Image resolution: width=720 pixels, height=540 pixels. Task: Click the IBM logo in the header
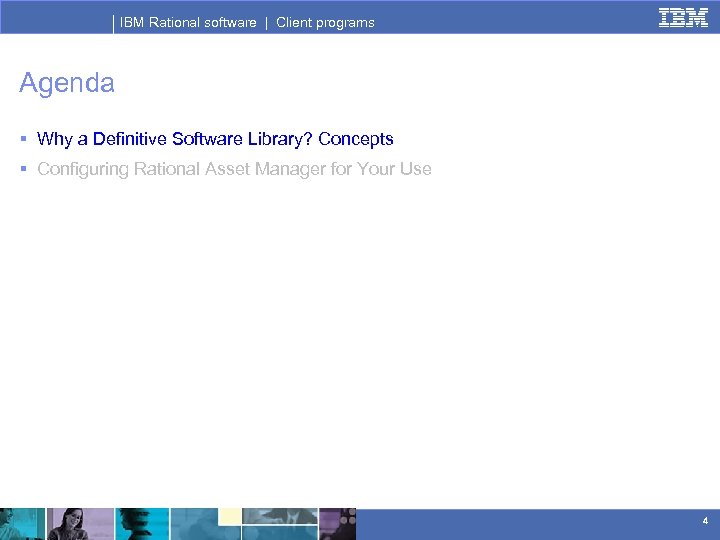683,18
